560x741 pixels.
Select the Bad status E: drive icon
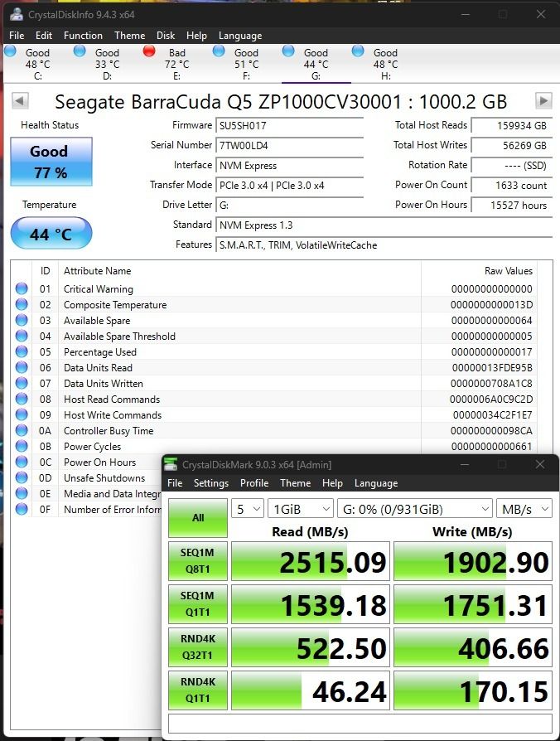(x=149, y=51)
